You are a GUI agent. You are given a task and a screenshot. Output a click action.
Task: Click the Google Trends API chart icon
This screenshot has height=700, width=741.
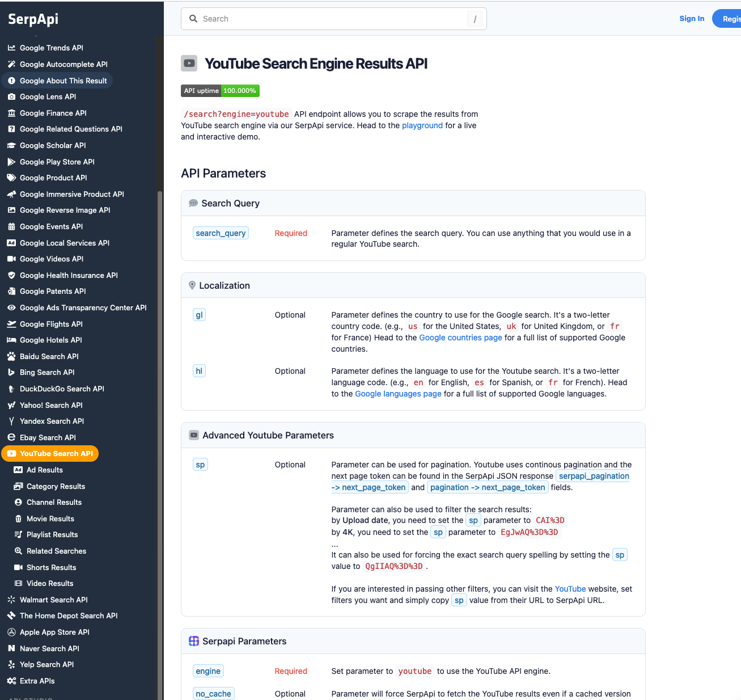point(11,48)
